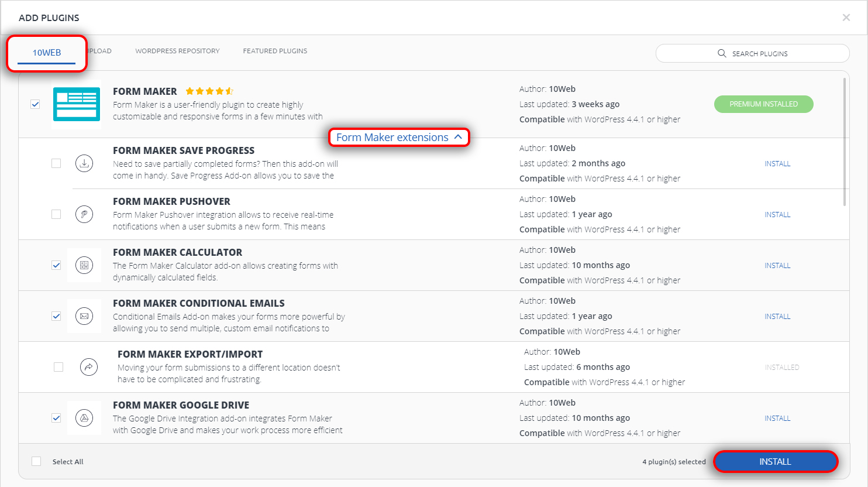Open the Featured Plugins tab

[x=275, y=51]
